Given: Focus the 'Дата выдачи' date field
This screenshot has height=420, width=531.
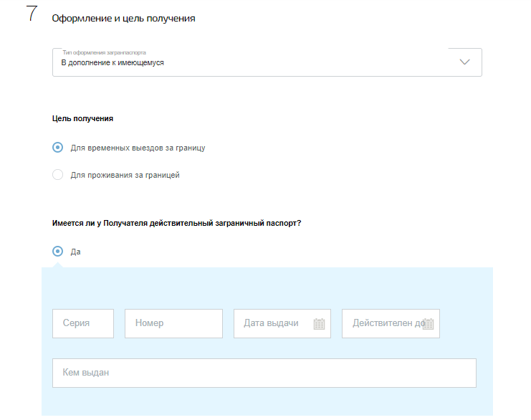Looking at the screenshot, I should click(282, 323).
